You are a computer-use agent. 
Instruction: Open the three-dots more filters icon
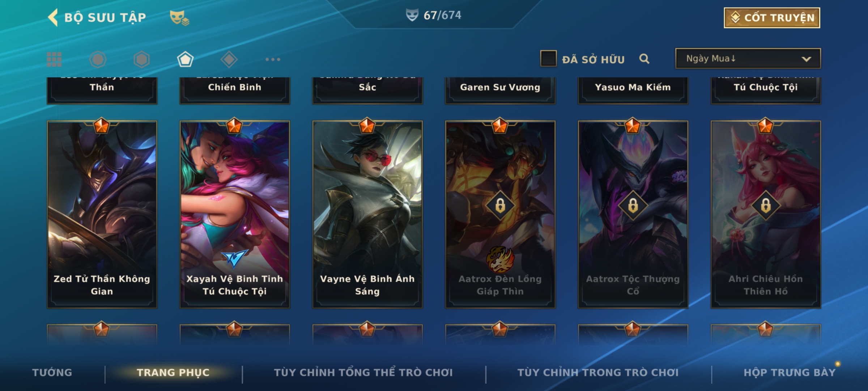click(273, 59)
